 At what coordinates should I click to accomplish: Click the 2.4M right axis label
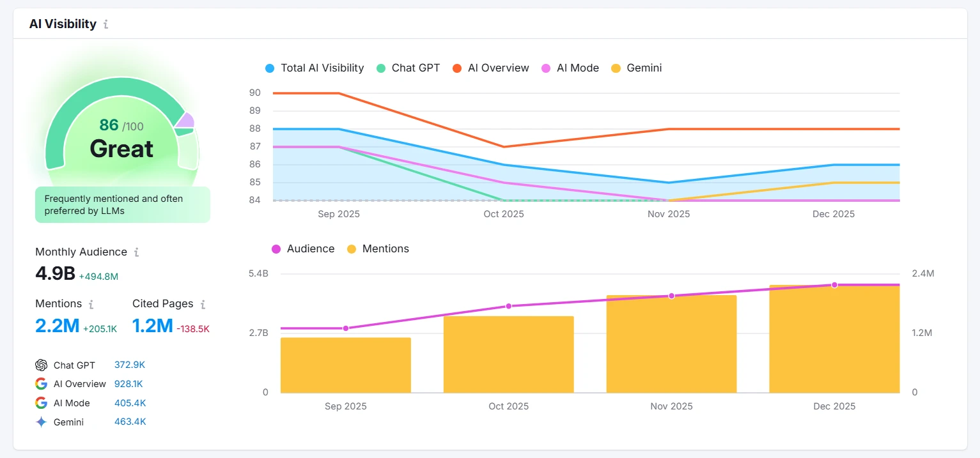coord(923,273)
